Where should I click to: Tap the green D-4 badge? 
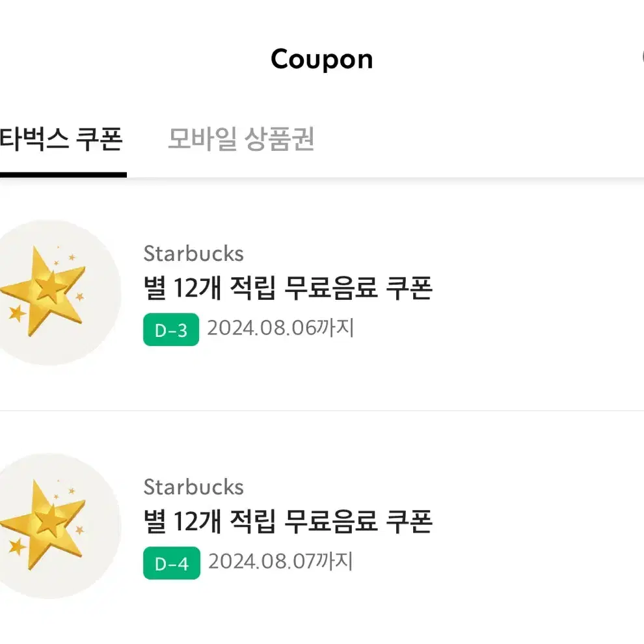pos(172,563)
